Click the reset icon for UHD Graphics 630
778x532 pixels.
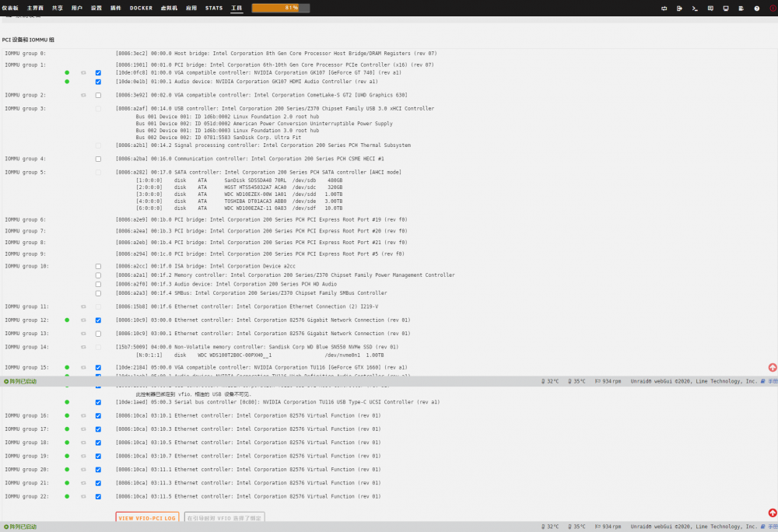point(83,95)
